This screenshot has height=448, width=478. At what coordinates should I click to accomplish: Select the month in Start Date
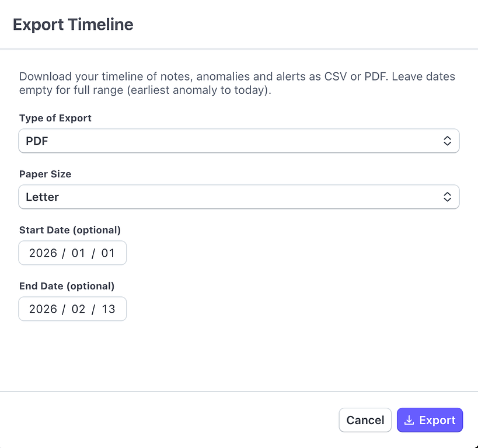(78, 253)
